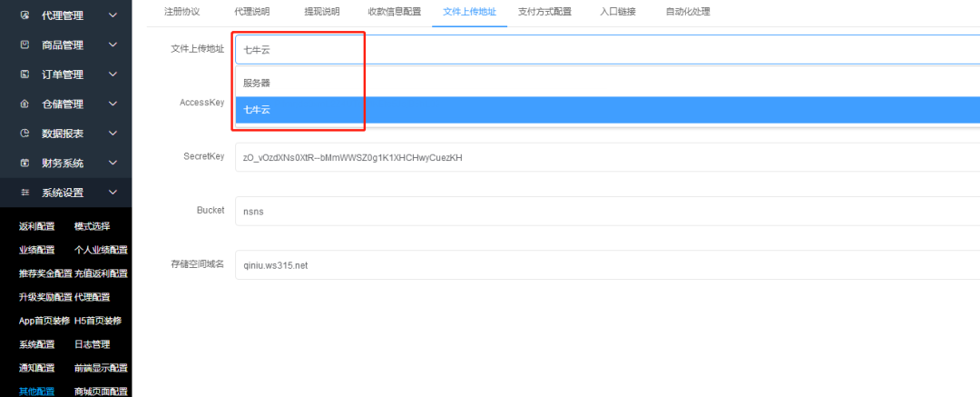Click the 代理管理 sidebar icon
The height and width of the screenshot is (397, 980).
tap(25, 15)
